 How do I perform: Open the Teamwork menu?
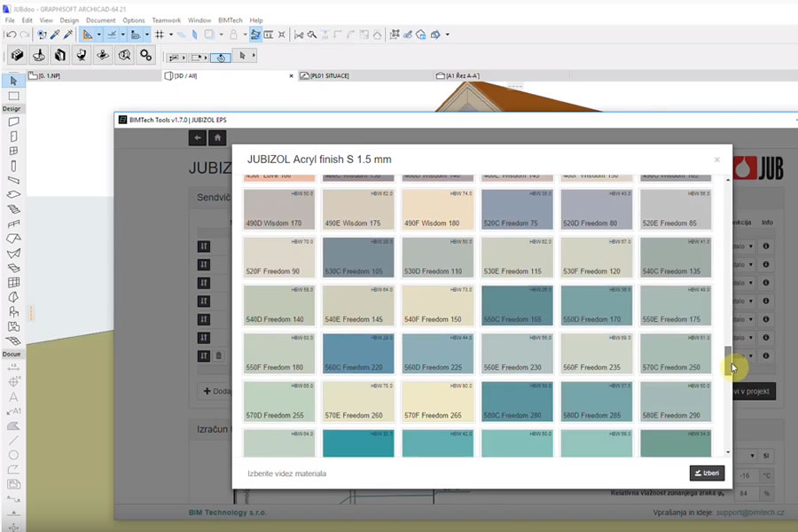167,20
